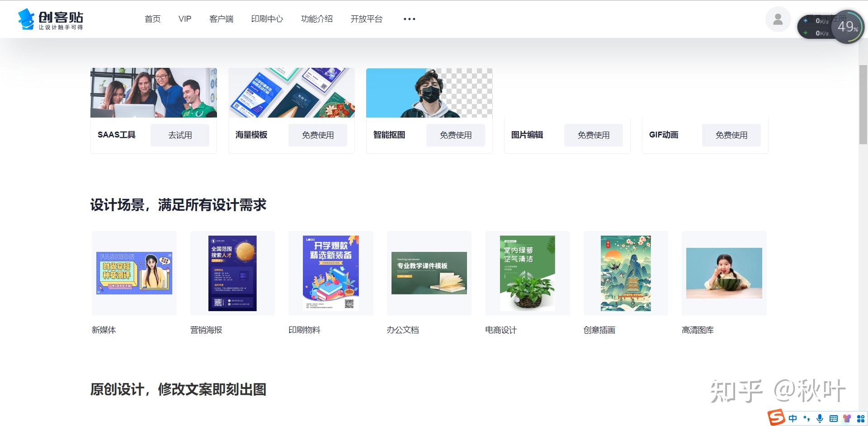Go to 首页 in the navigation
The image size is (868, 426).
click(152, 19)
